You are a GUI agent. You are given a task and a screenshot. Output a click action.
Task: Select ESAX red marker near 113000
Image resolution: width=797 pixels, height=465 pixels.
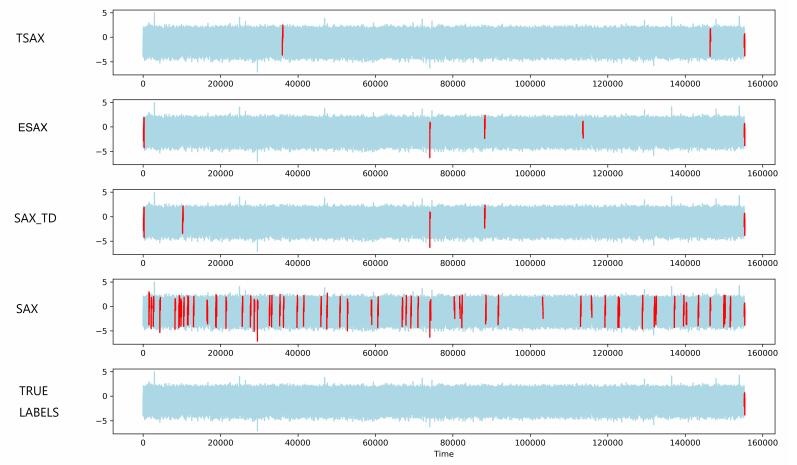point(583,129)
